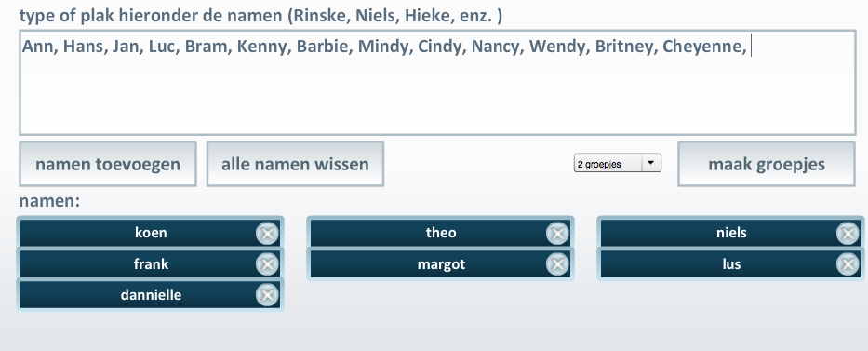Remove koen with its X icon
This screenshot has width=868, height=351.
267,234
